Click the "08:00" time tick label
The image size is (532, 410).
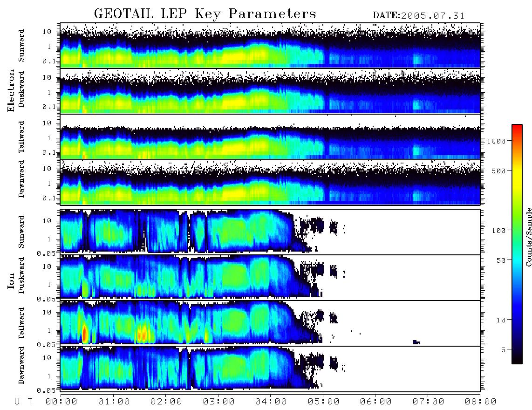pyautogui.click(x=481, y=402)
